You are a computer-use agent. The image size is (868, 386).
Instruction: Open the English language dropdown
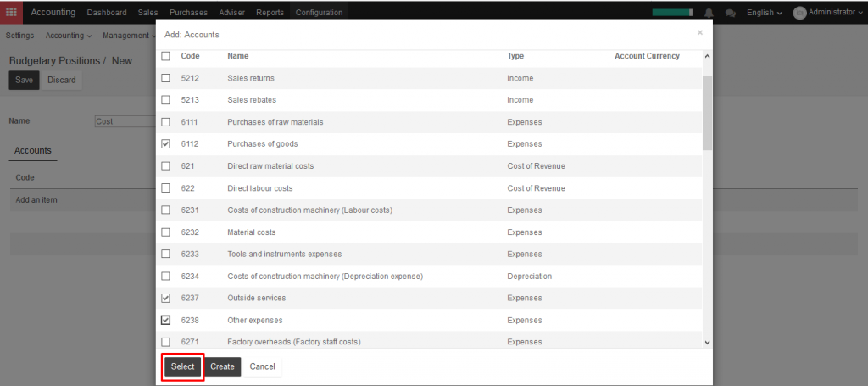pyautogui.click(x=765, y=13)
